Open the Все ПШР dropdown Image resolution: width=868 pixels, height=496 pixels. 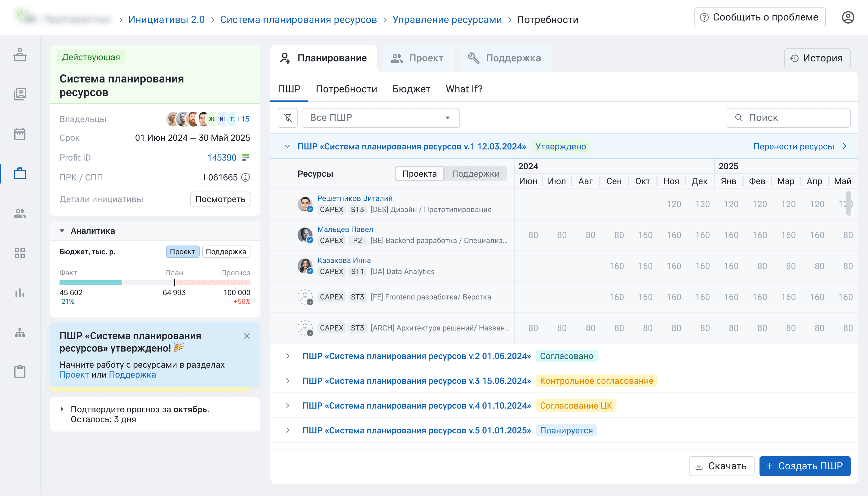click(x=381, y=118)
